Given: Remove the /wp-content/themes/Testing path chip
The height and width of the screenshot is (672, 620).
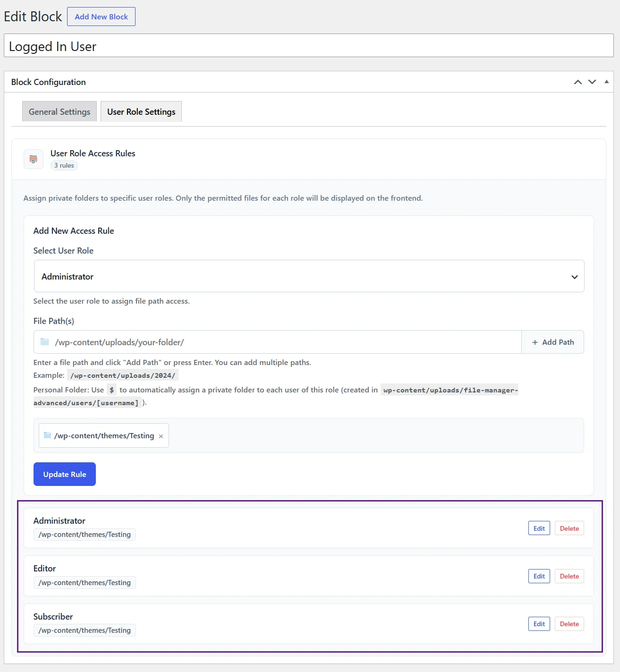Looking at the screenshot, I should (x=161, y=436).
